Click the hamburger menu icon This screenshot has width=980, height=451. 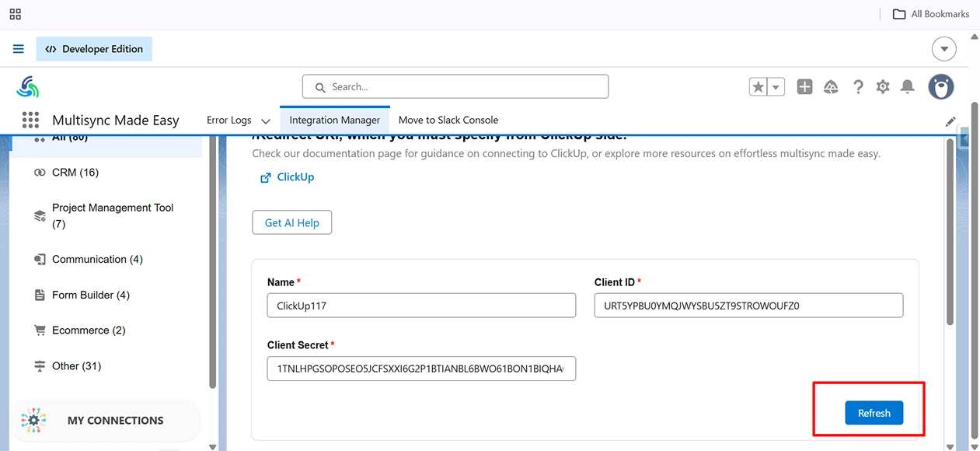(19, 49)
